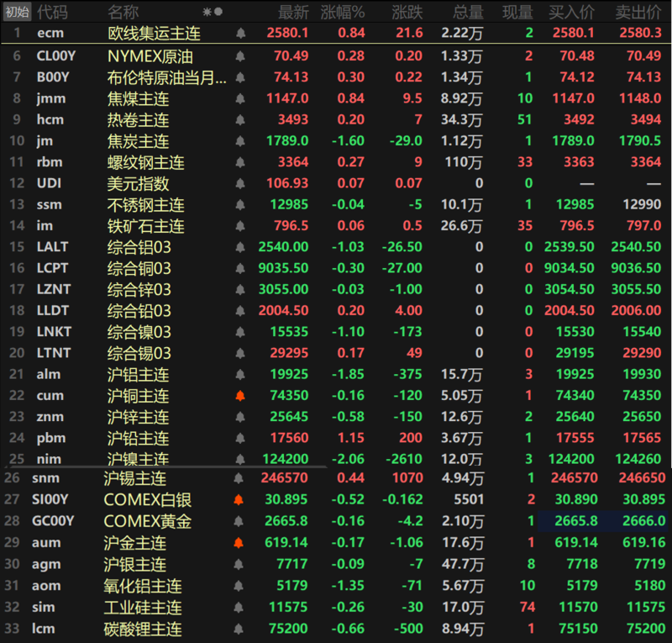The width and height of the screenshot is (672, 643).
Task: Click change percent -1.60 of 焦炭主连
Action: coord(348,141)
